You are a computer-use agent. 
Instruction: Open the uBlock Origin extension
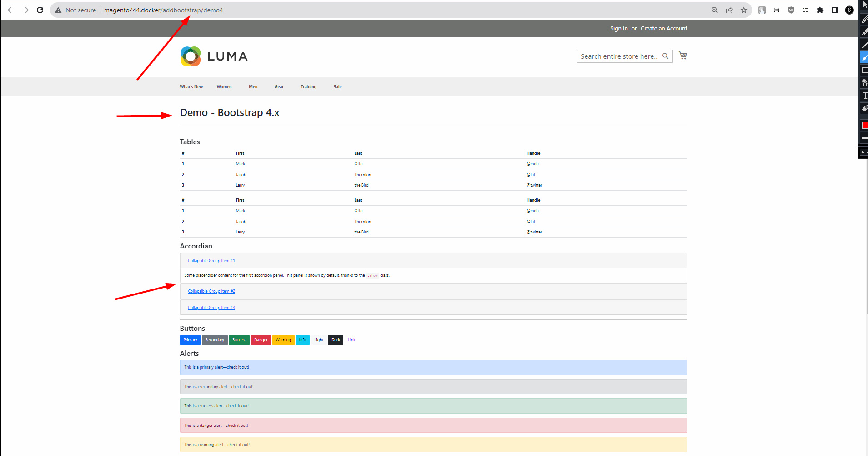[791, 10]
